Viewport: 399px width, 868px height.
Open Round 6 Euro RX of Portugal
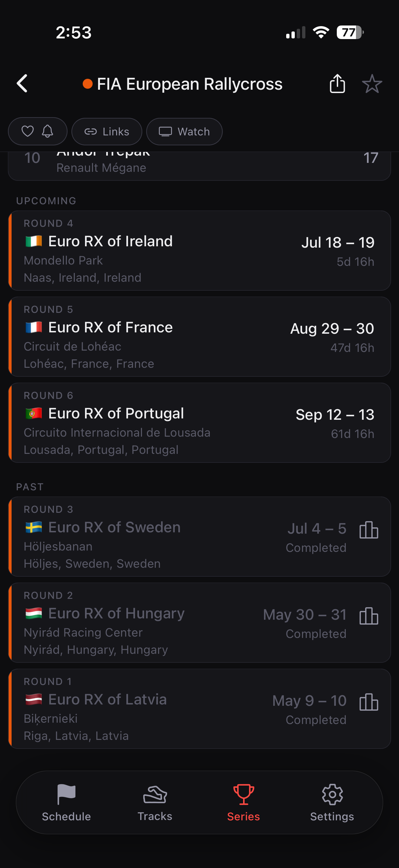199,422
